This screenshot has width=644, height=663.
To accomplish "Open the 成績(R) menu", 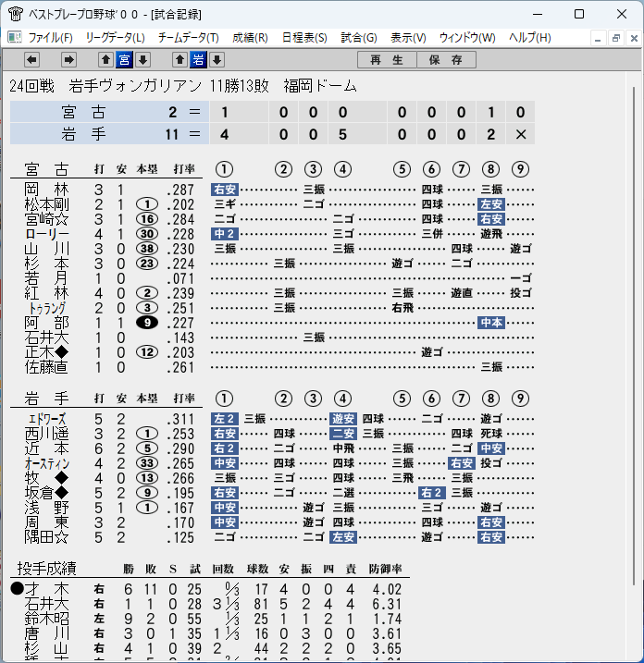I will tap(250, 38).
